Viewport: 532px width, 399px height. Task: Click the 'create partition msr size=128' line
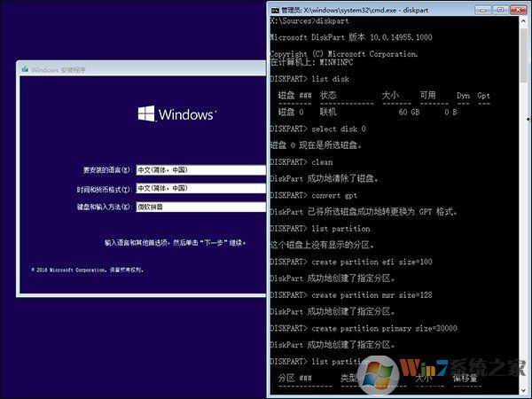[351, 295]
